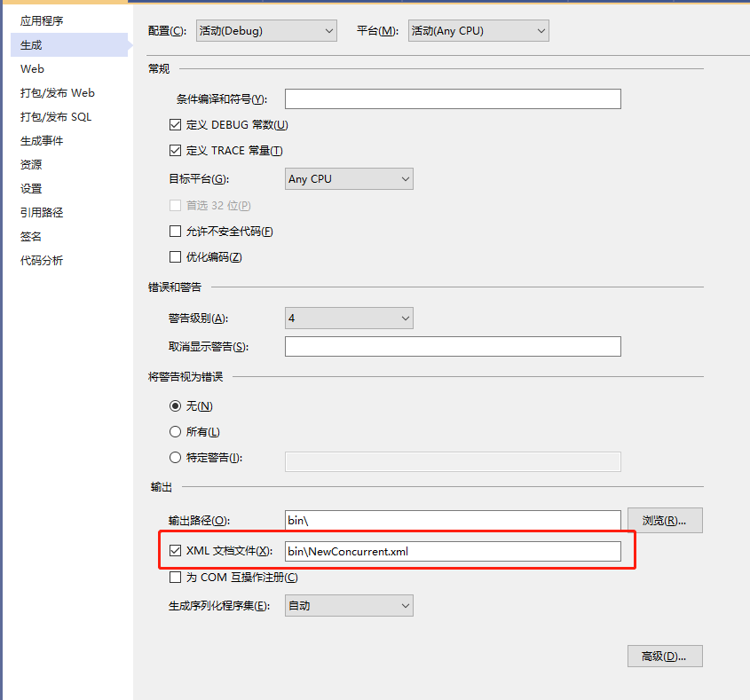Select the 所有 radio button

(x=176, y=432)
